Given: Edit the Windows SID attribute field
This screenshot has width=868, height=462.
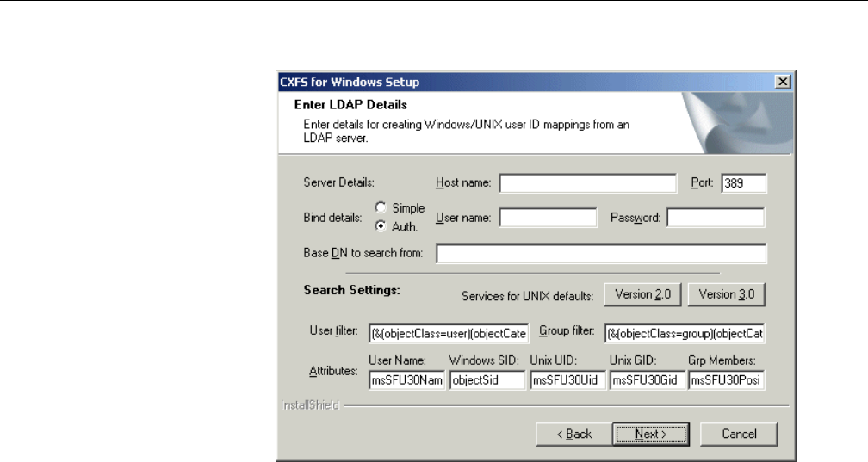Looking at the screenshot, I should tap(487, 380).
